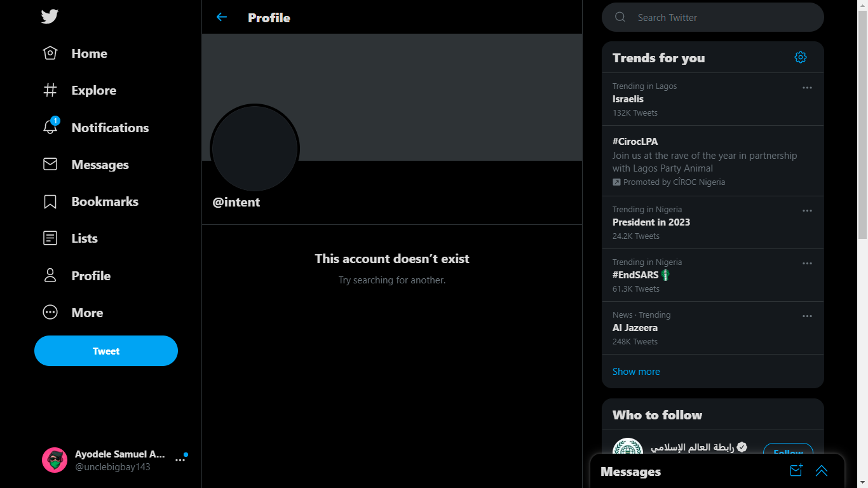Select the Explore hashtag icon
The height and width of the screenshot is (488, 868).
tap(50, 90)
